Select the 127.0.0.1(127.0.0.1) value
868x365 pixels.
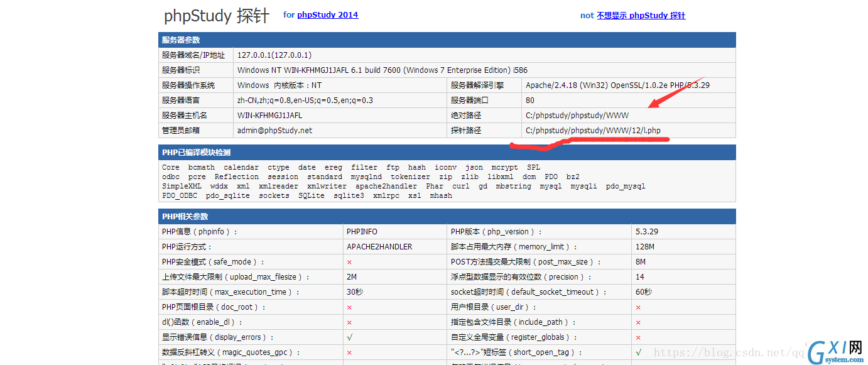(x=274, y=55)
